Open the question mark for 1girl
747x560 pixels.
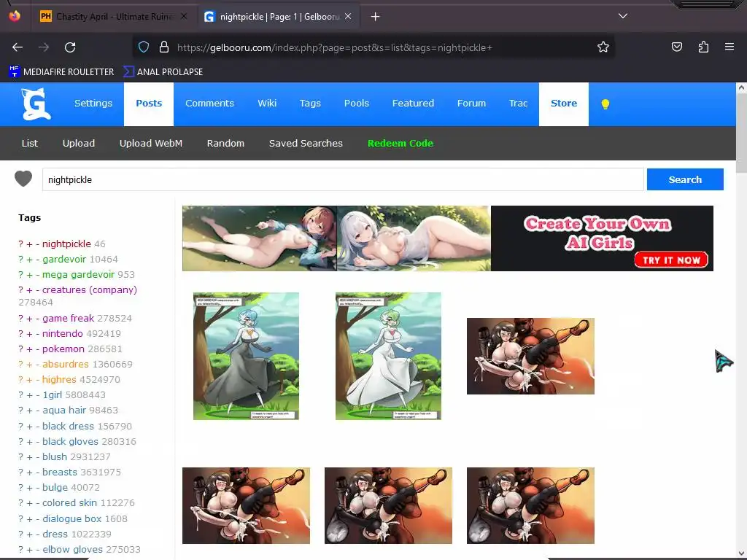20,394
